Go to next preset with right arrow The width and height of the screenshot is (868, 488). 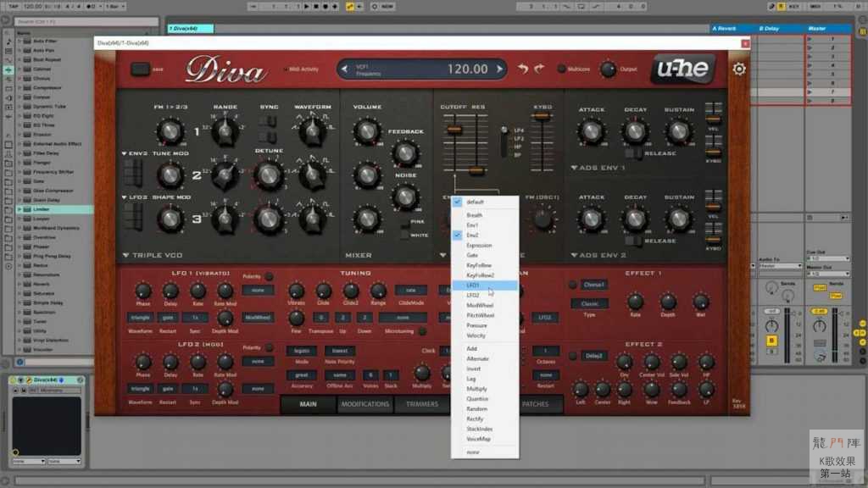(499, 69)
